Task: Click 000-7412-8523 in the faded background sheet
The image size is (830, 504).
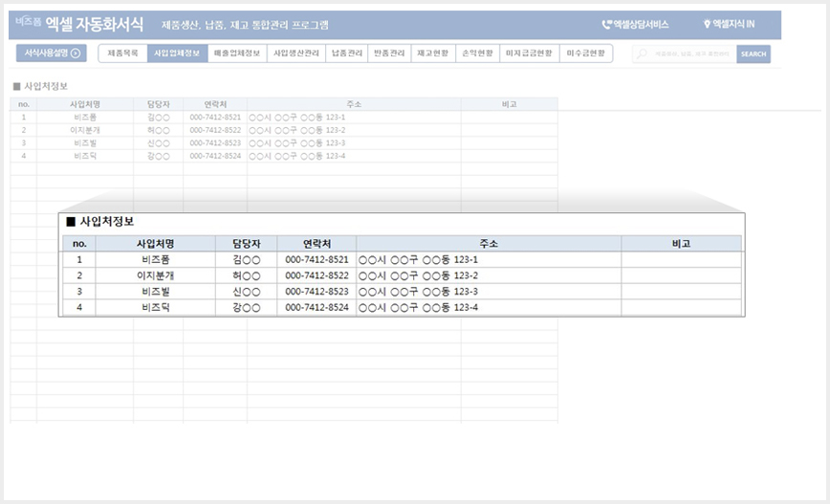Action: click(x=215, y=142)
